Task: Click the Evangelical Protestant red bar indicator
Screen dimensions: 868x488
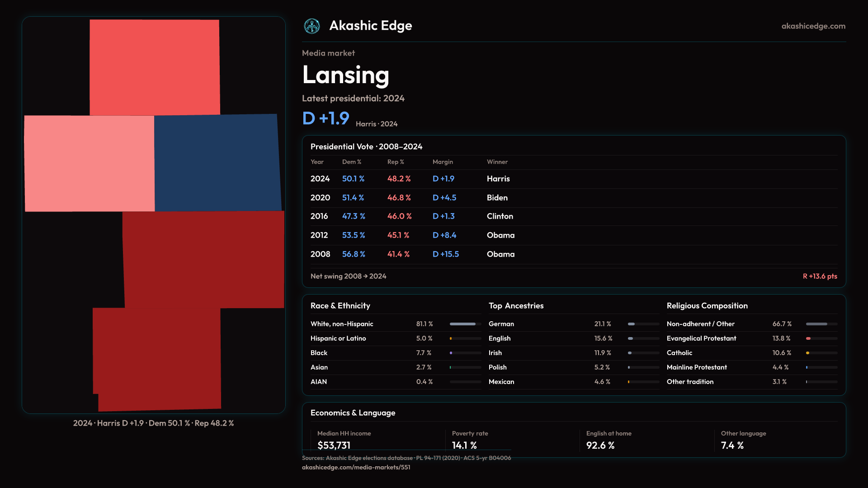Action: (809, 338)
